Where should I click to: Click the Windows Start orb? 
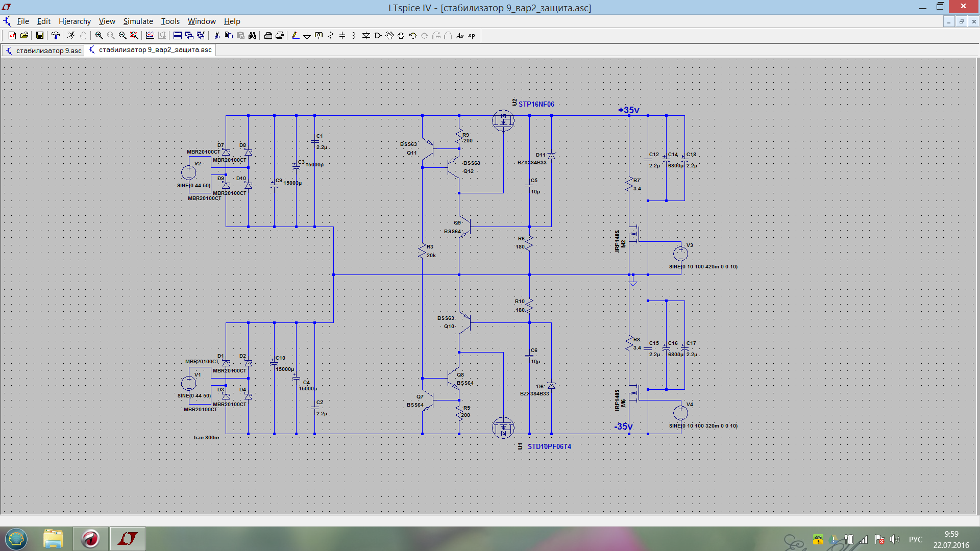16,539
